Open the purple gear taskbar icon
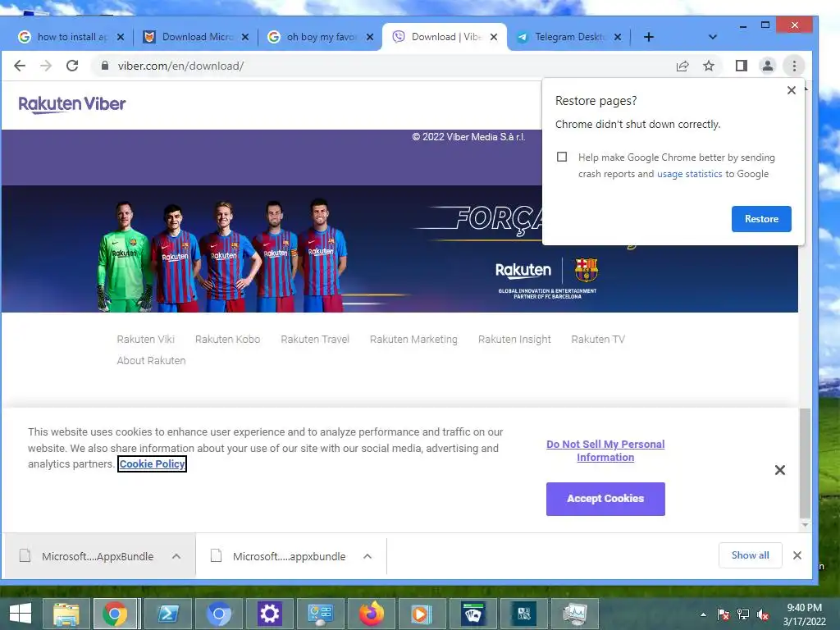Image resolution: width=840 pixels, height=630 pixels. click(x=269, y=614)
